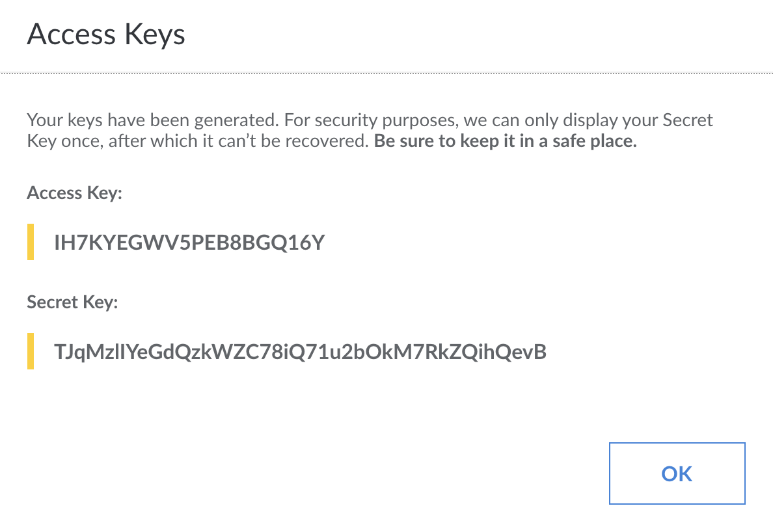This screenshot has width=773, height=532.
Task: Click the yellow bar beside the Secret Key value
Action: point(31,351)
